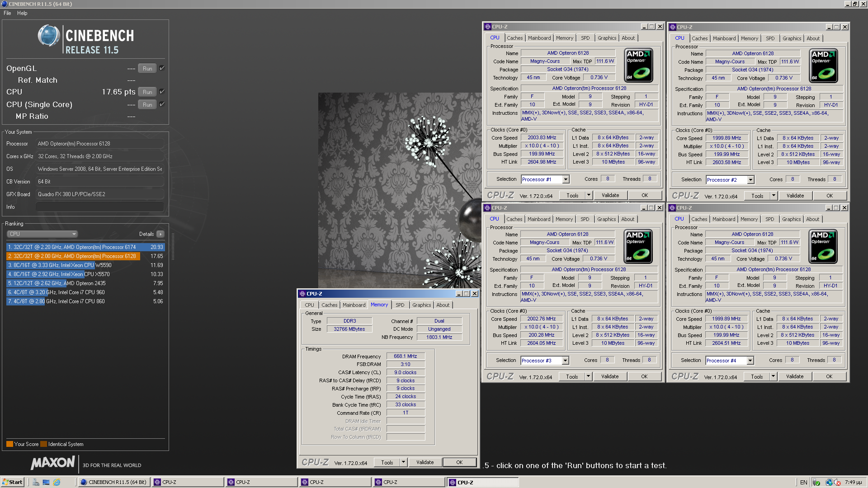Click Validate in CPU-Z Memory window
This screenshot has height=488, width=868.
(425, 462)
